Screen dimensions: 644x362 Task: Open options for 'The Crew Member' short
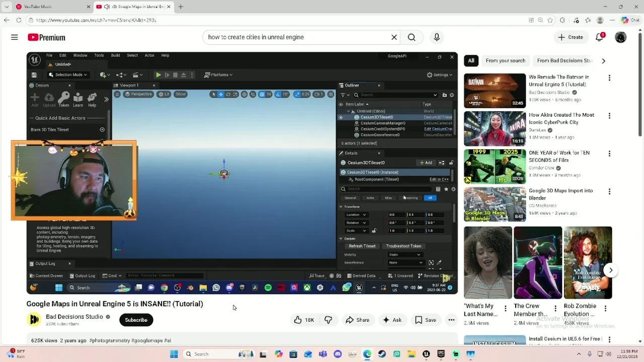point(555,308)
